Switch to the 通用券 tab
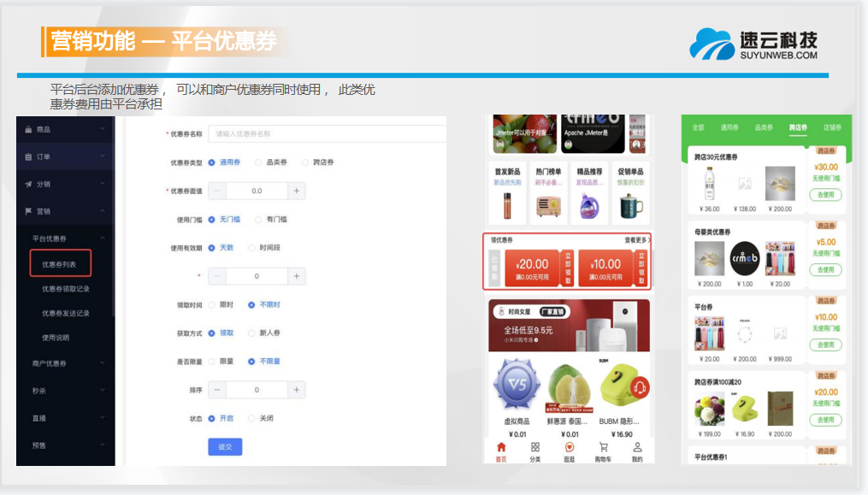868x495 pixels. [x=729, y=127]
